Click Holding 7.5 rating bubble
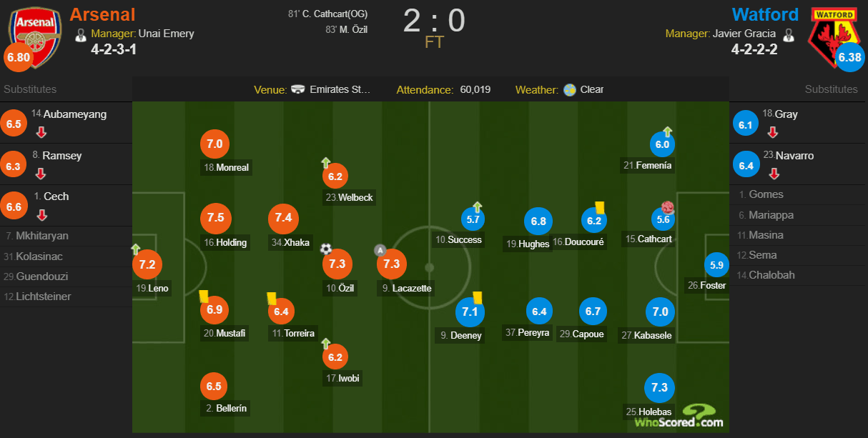The height and width of the screenshot is (438, 868). [x=215, y=219]
